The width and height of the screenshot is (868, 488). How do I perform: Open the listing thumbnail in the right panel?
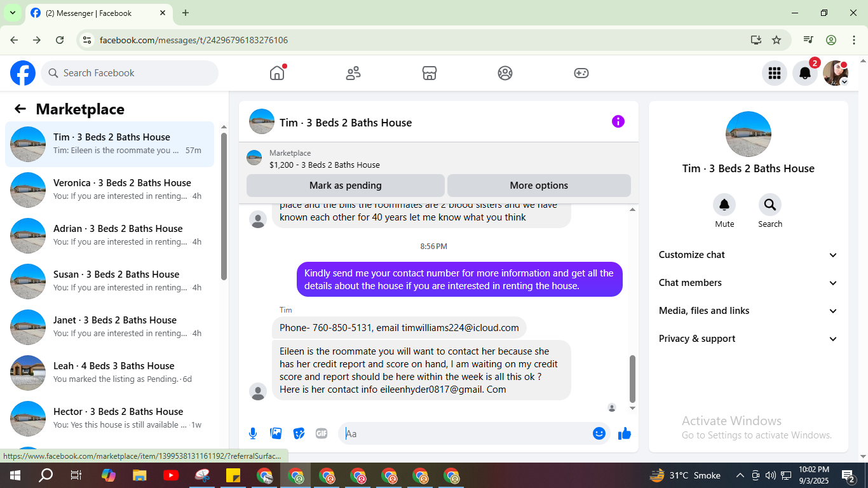749,134
